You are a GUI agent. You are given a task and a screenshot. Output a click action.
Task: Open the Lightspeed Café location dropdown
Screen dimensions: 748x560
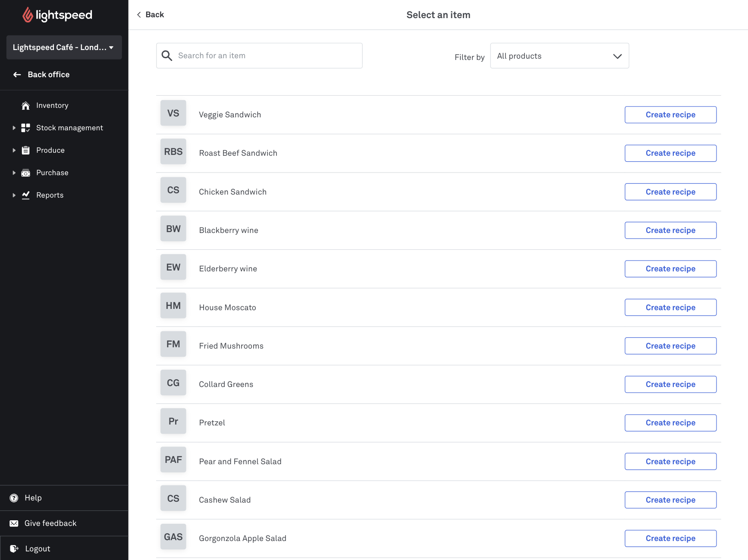64,47
